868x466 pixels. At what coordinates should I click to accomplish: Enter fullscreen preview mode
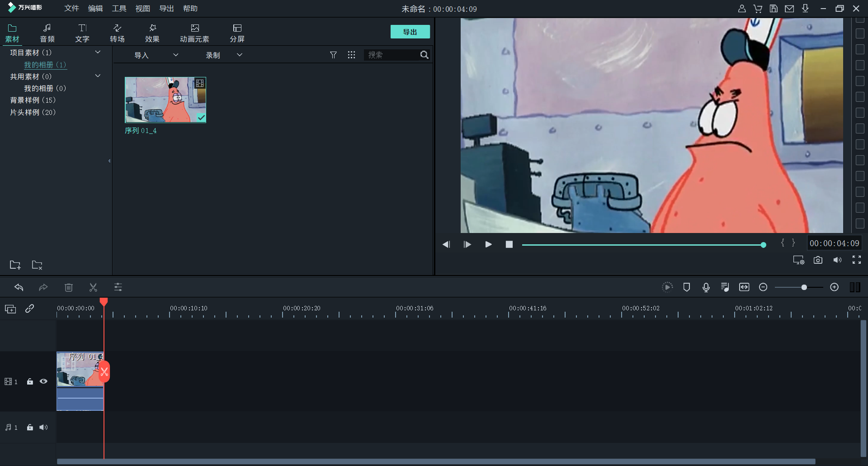point(856,260)
